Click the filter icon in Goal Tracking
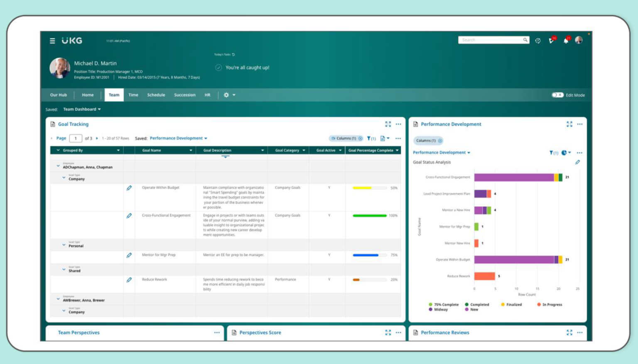Screen dimensions: 638x364 click(x=369, y=138)
